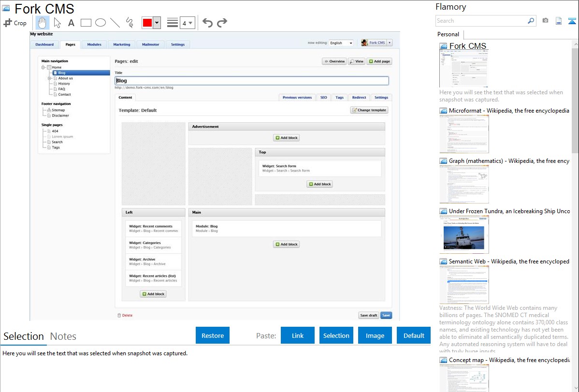579x392 pixels.
Task: Click the blue upload icon in Flamory panel
Action: click(x=572, y=21)
